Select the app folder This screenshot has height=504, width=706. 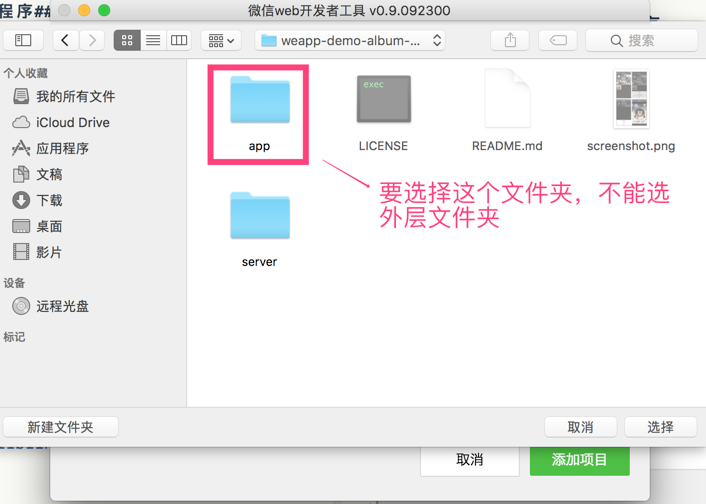260,100
